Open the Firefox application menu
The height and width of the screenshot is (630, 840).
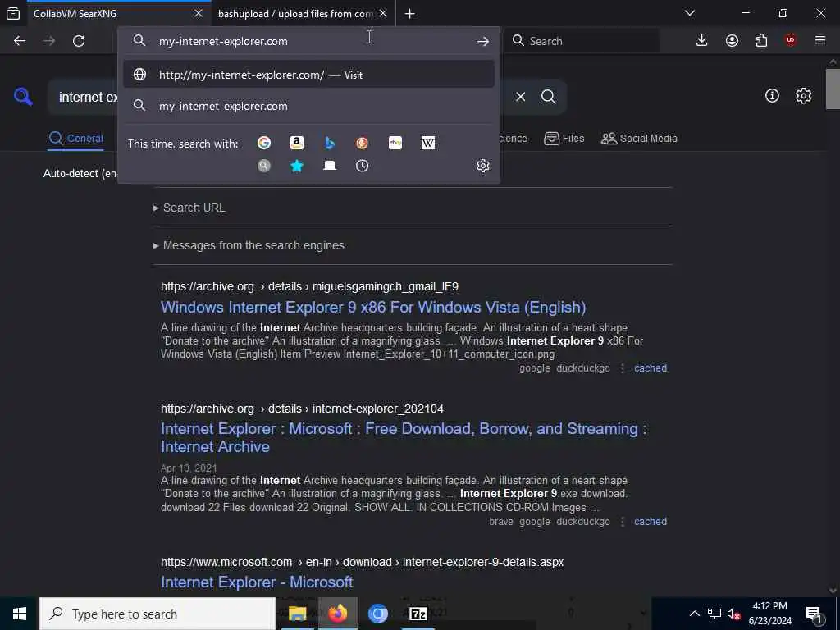click(x=820, y=41)
